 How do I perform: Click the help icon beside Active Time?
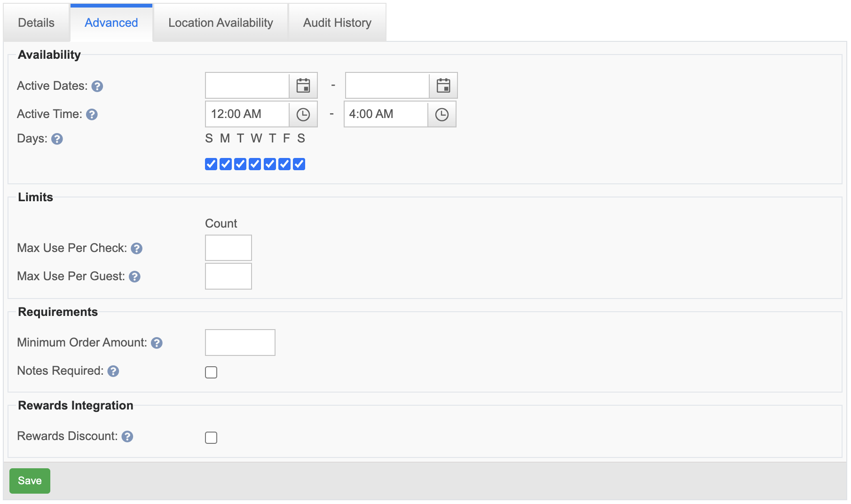(92, 115)
